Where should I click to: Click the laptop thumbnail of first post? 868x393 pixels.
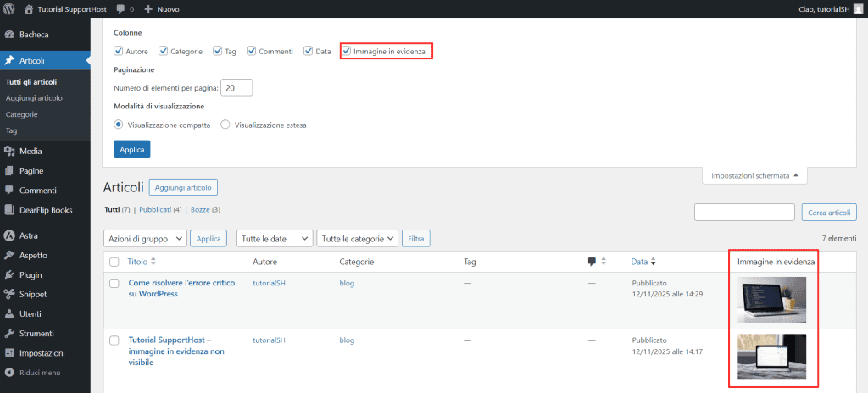771,300
